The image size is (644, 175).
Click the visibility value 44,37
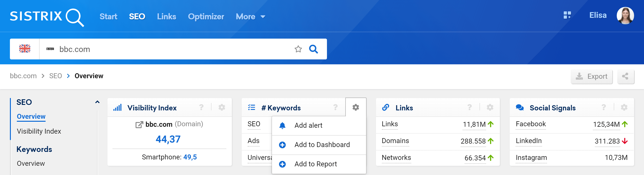(168, 139)
